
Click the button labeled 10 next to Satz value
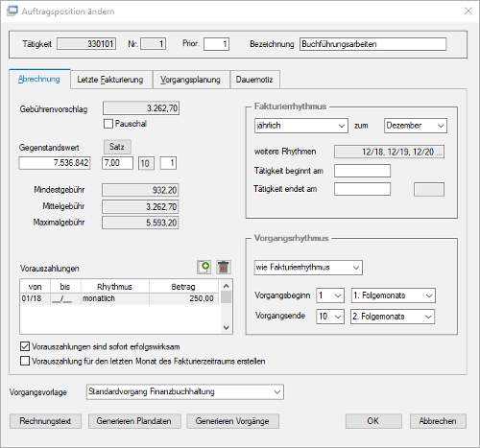(x=146, y=163)
